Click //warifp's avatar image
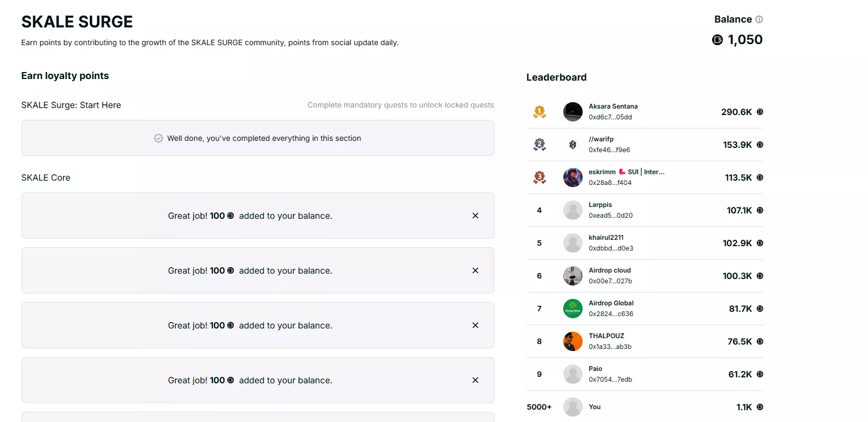868x422 pixels. pyautogui.click(x=572, y=145)
